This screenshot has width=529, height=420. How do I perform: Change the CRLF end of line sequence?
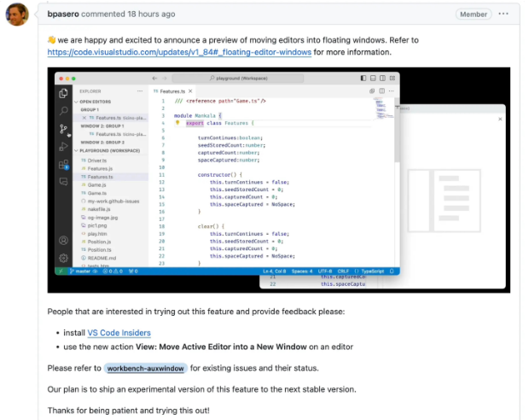[343, 271]
